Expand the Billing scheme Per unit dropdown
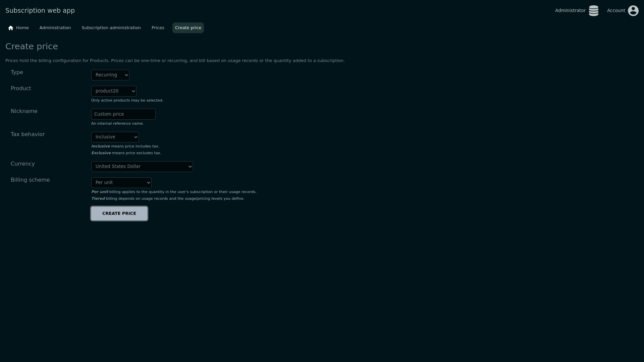644x362 pixels. click(121, 183)
